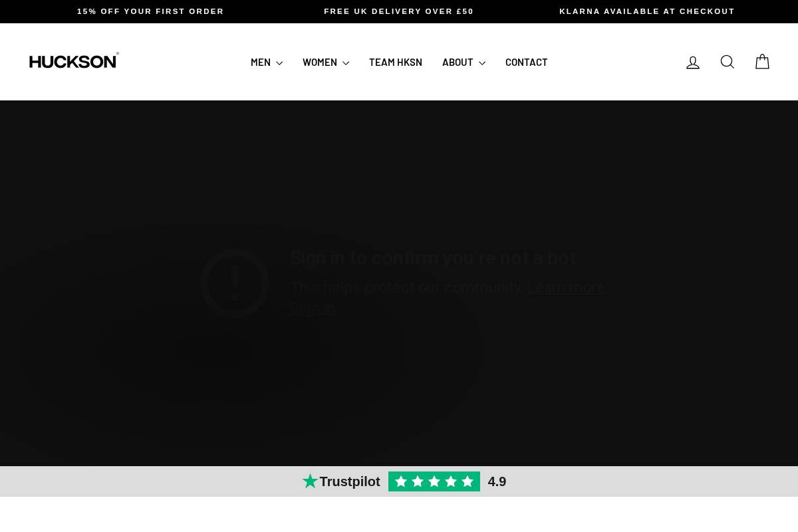Expand the About dropdown menu

tap(464, 63)
